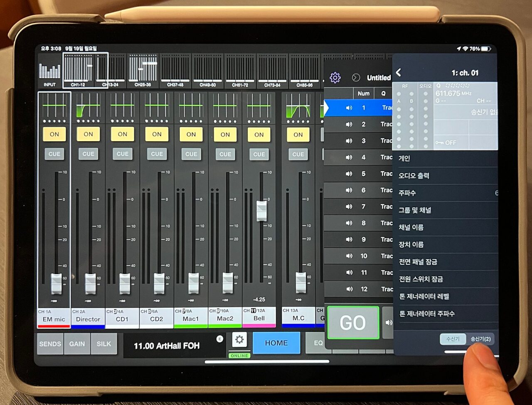Click the Bell channel fader knob
532x405 pixels.
[x=261, y=211]
